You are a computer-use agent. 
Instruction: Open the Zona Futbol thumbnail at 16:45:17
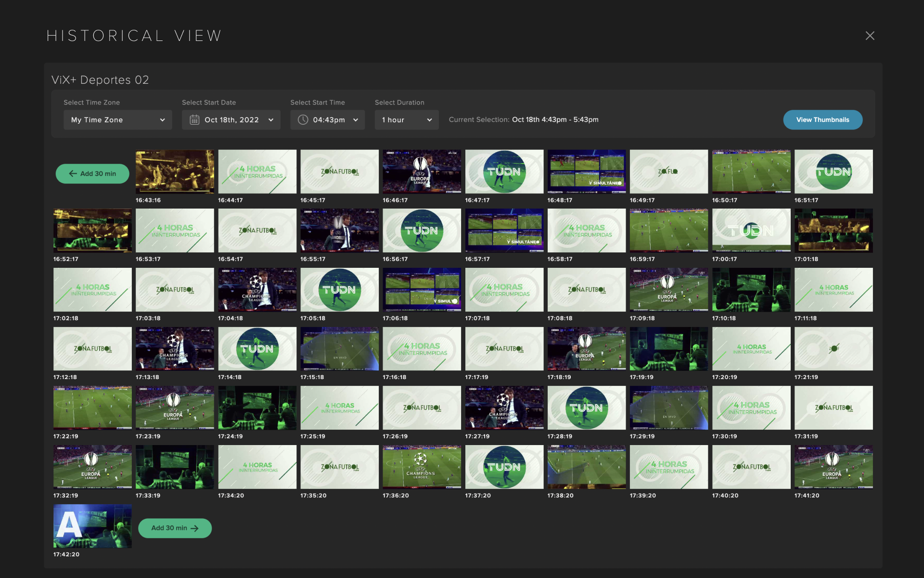[339, 171]
